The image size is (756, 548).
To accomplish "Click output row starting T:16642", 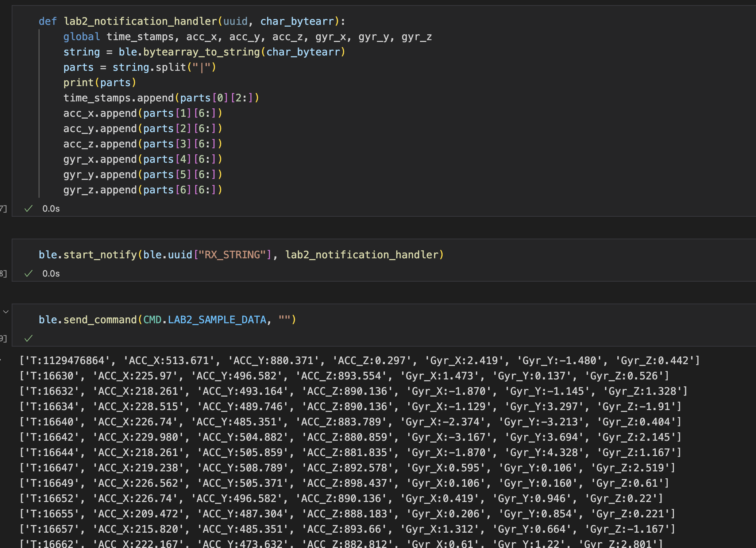I will coord(351,437).
